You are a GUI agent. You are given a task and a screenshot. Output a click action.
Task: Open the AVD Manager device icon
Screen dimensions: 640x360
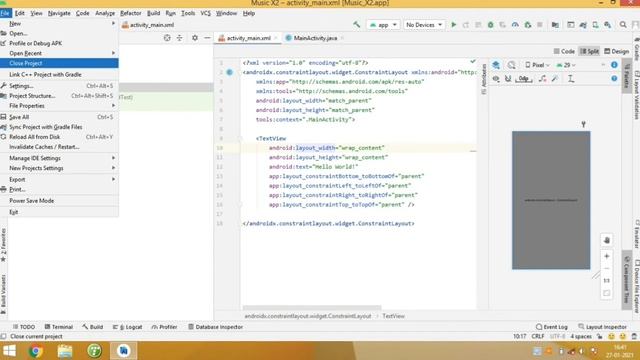pyautogui.click(x=596, y=25)
